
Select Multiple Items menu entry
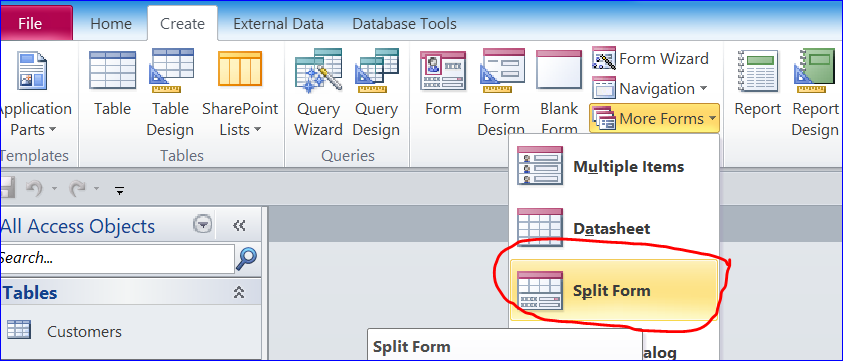(x=613, y=166)
